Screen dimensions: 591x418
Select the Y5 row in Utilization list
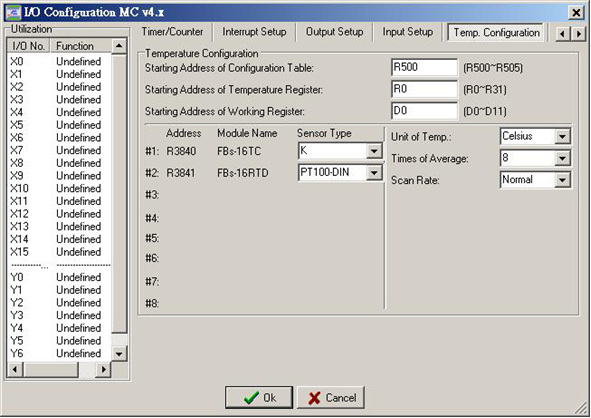59,341
